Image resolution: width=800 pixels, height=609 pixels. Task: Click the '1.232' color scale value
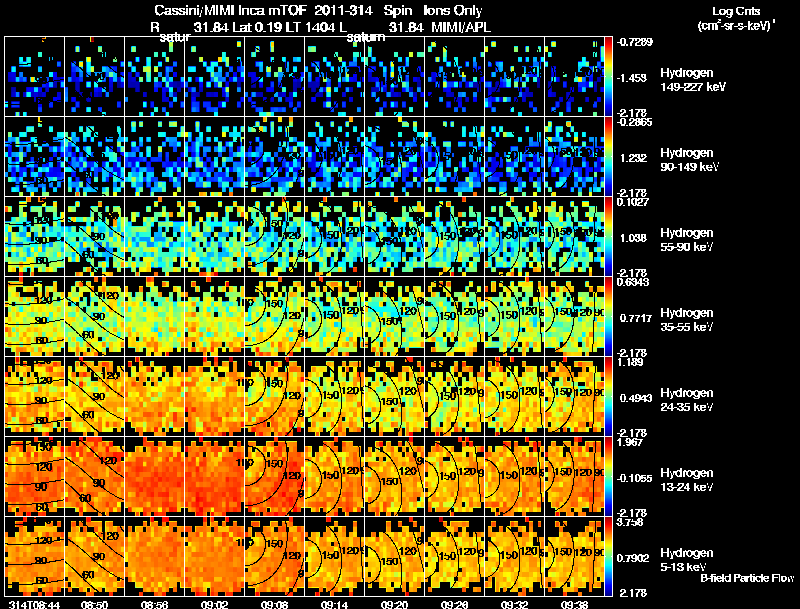click(633, 158)
